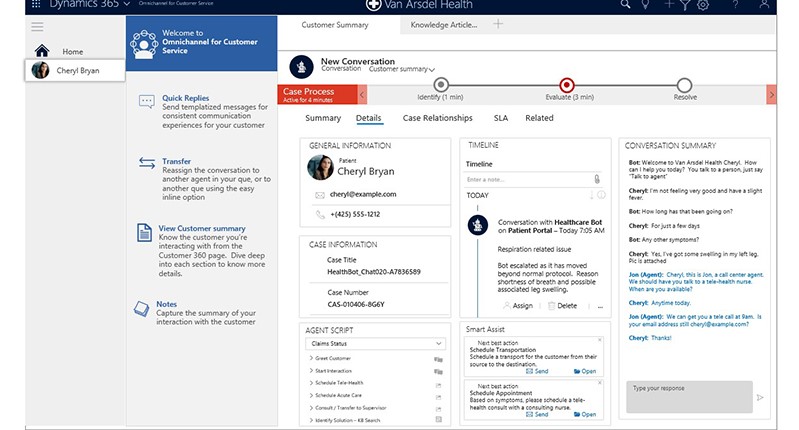Toggle the hamburger navigation menu
Screen dimensions: 799x430
[x=37, y=26]
